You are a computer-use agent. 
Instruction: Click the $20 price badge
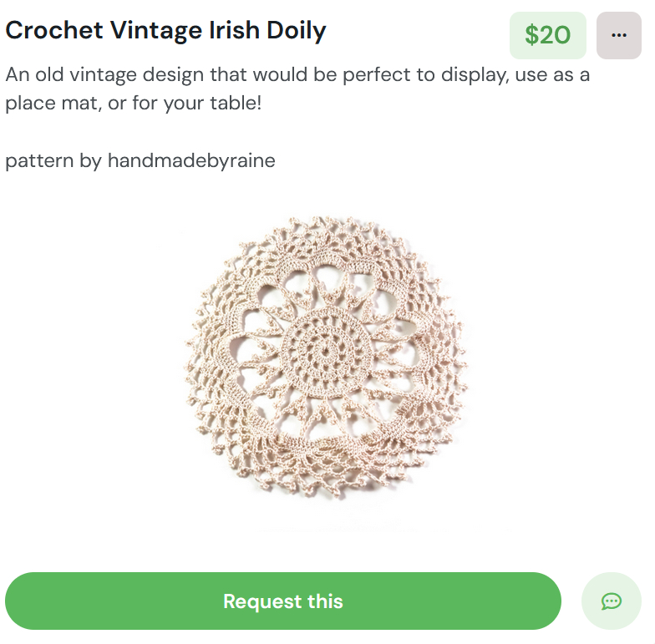pyautogui.click(x=547, y=35)
